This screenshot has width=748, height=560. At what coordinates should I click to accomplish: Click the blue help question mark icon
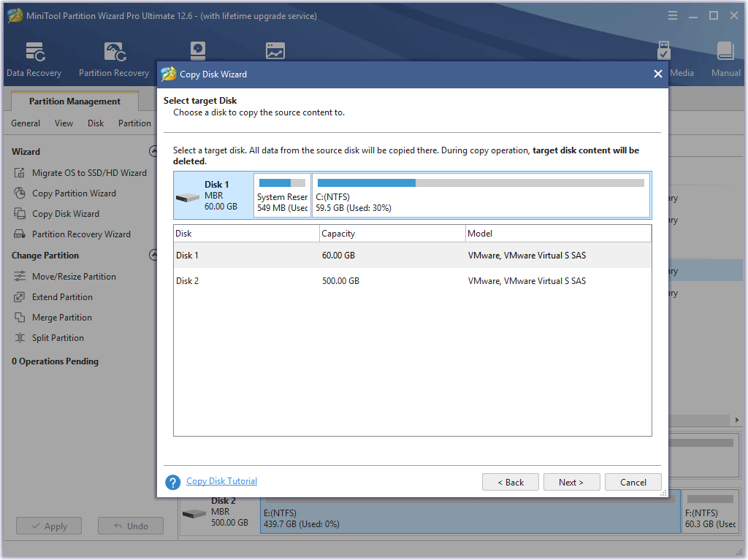tap(172, 483)
